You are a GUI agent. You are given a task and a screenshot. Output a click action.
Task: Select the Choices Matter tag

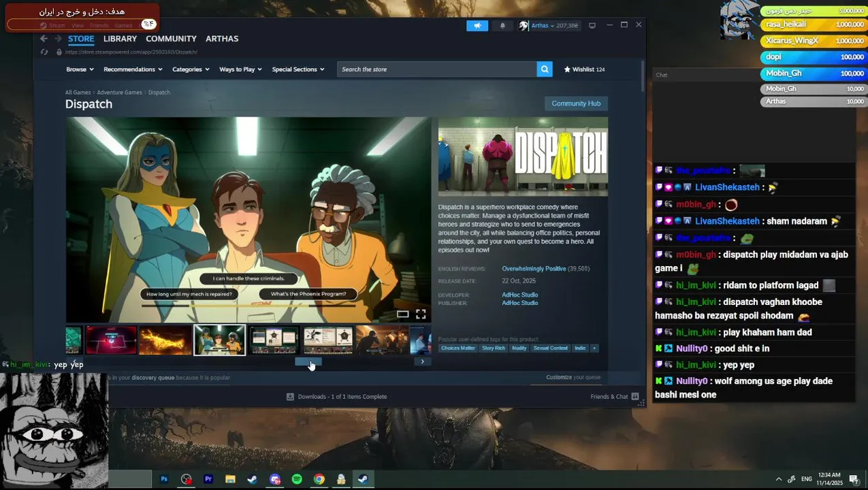click(458, 348)
